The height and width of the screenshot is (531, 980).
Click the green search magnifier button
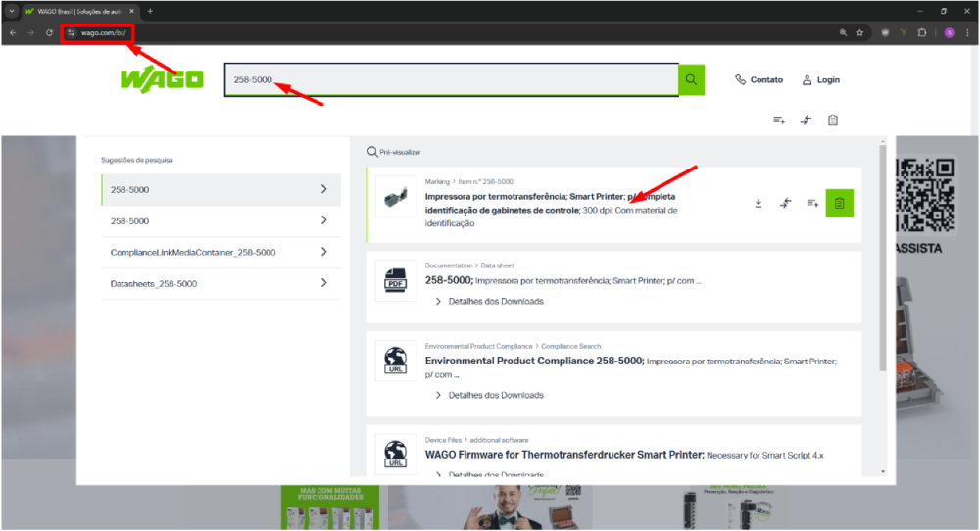[691, 79]
